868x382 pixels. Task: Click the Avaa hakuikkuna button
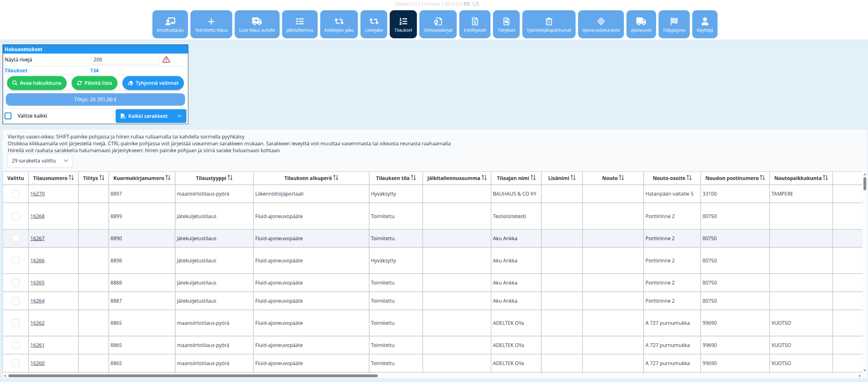pos(37,83)
